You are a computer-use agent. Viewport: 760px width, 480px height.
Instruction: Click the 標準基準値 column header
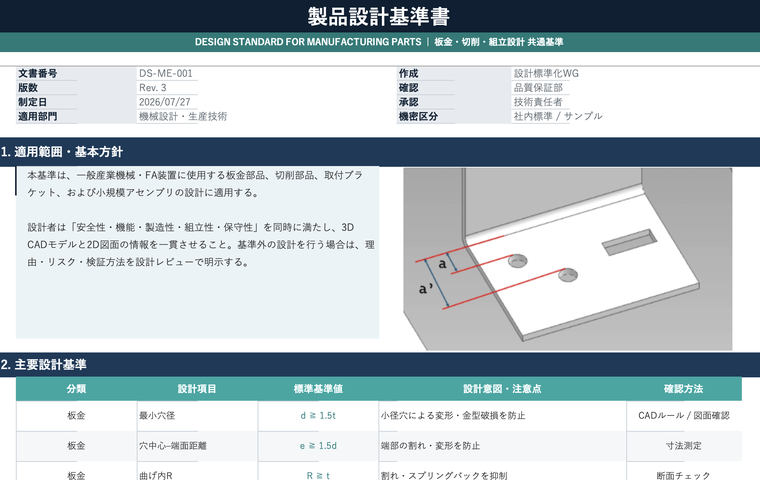(x=318, y=389)
